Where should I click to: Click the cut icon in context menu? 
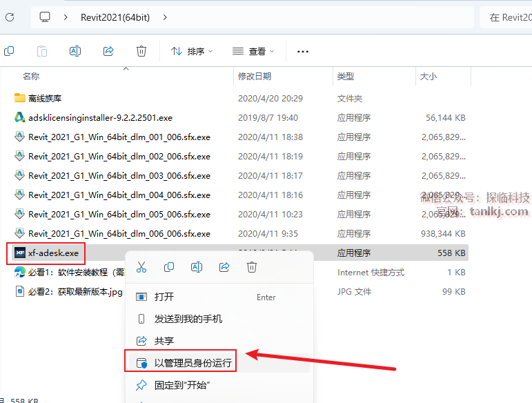click(x=141, y=267)
